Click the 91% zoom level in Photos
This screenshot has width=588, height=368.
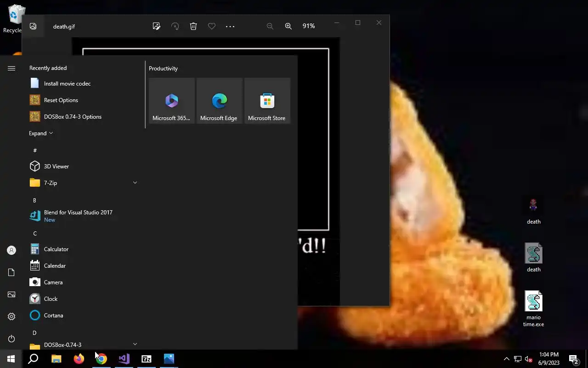pyautogui.click(x=309, y=26)
